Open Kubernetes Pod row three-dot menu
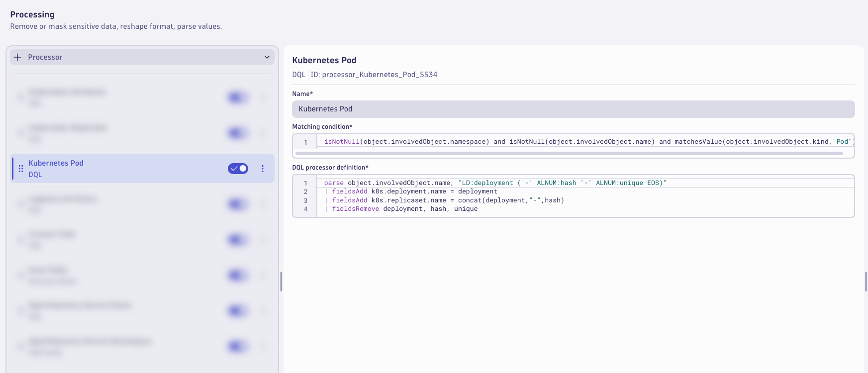This screenshot has height=373, width=868. [x=263, y=169]
